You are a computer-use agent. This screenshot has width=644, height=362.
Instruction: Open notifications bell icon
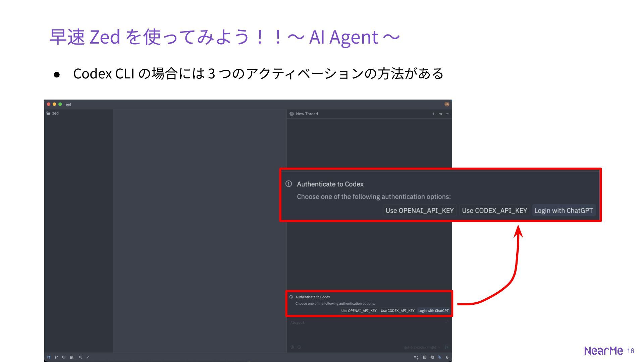click(x=447, y=357)
